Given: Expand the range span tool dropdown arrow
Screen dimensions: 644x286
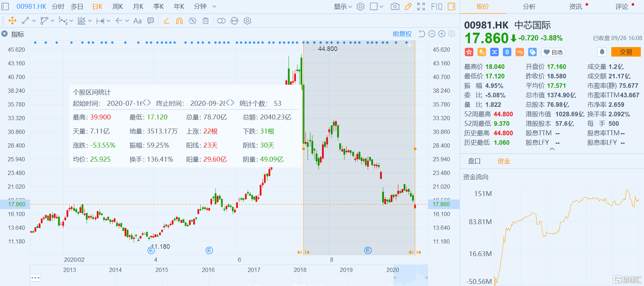Looking at the screenshot, I should coord(108,21).
